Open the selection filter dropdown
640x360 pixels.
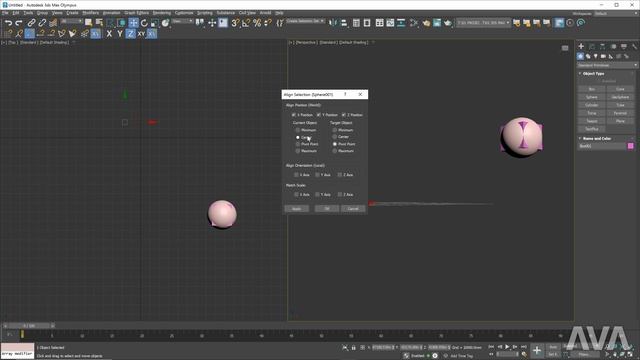point(71,21)
